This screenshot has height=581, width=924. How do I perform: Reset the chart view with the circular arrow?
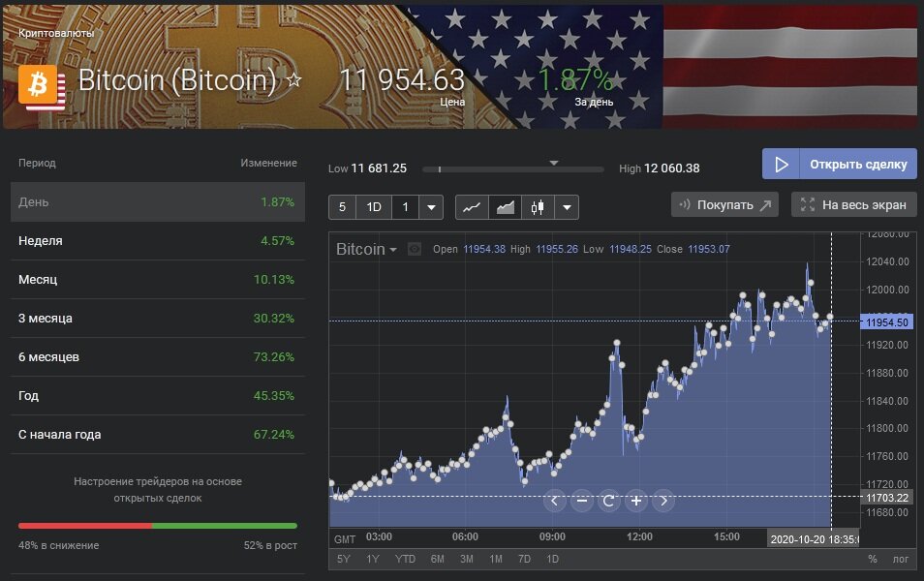[x=608, y=501]
